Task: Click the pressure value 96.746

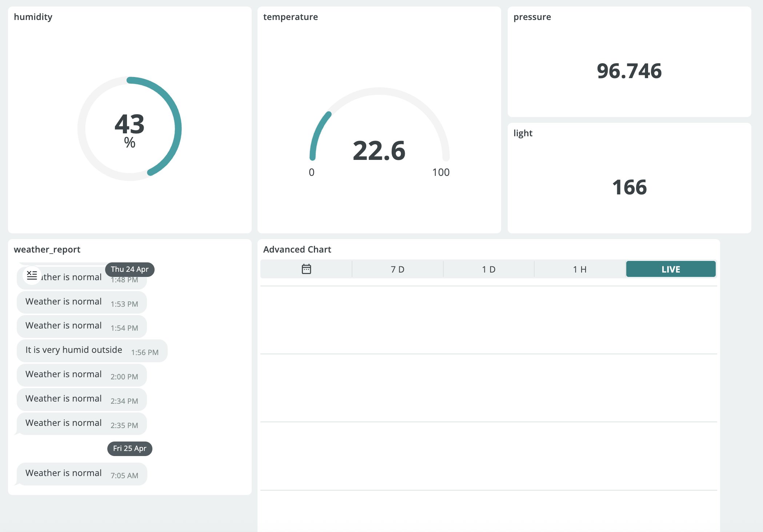Action: [x=629, y=71]
